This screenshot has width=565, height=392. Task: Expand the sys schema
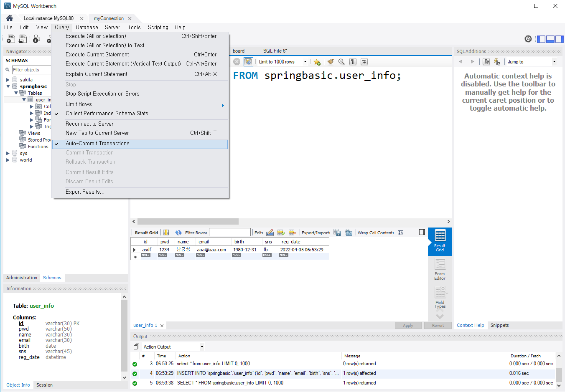[8, 153]
